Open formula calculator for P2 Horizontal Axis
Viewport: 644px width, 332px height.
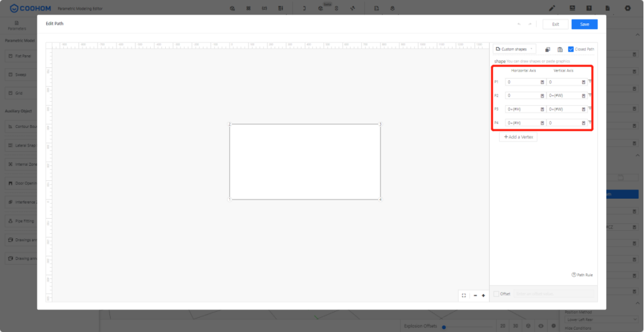pyautogui.click(x=542, y=95)
